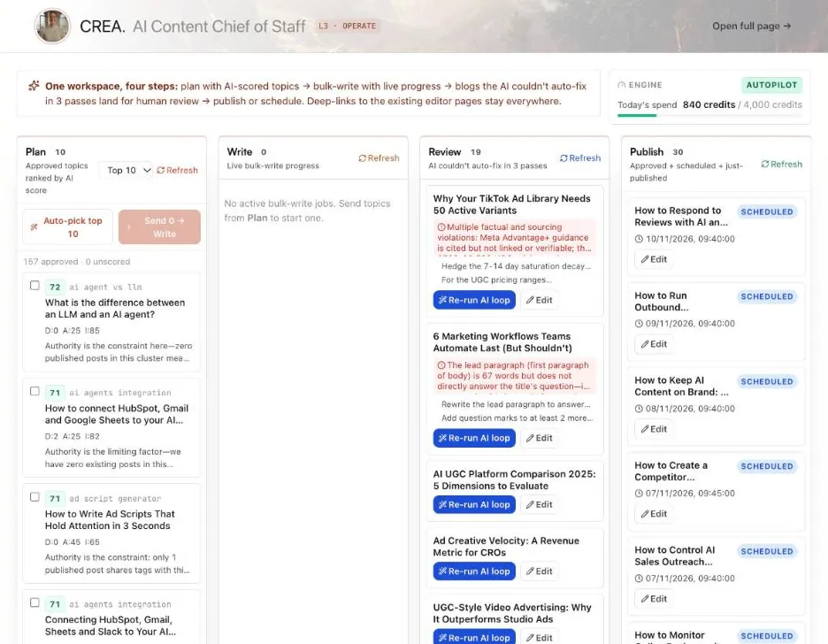Click 'Hedge the 7-14 day saturation decay' suggestion

point(516,266)
